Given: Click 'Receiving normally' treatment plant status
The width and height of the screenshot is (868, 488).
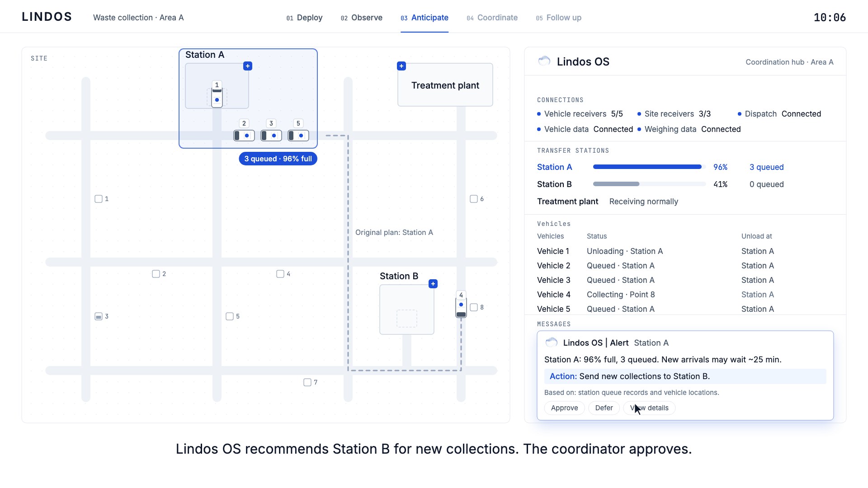Looking at the screenshot, I should (644, 202).
